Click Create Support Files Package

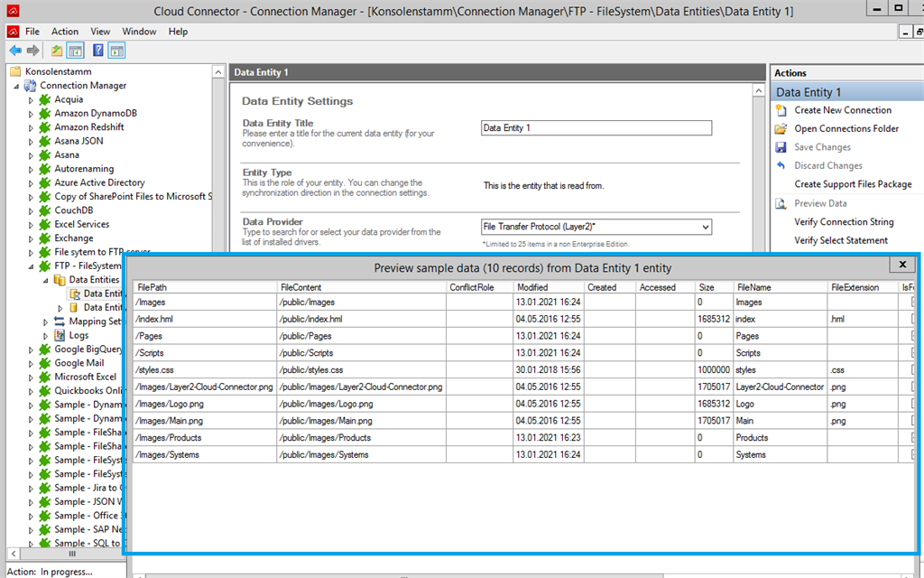tap(853, 184)
